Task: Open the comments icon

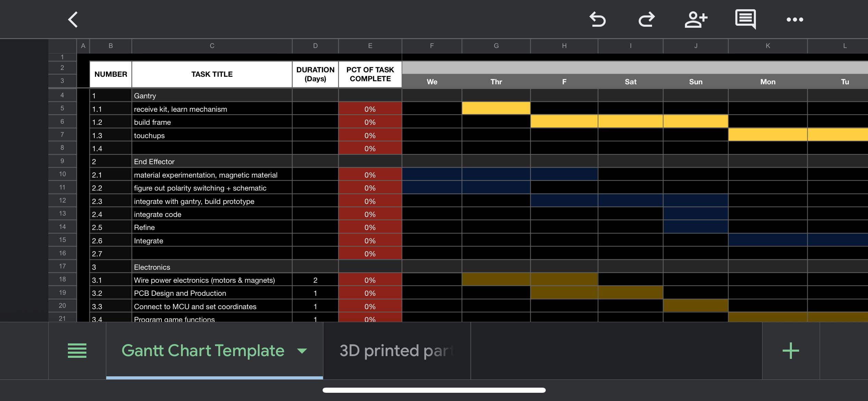Action: [x=745, y=19]
